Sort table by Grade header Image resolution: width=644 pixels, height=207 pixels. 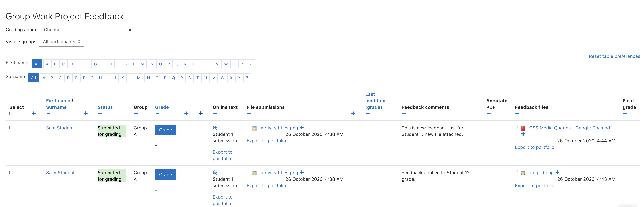click(x=162, y=107)
